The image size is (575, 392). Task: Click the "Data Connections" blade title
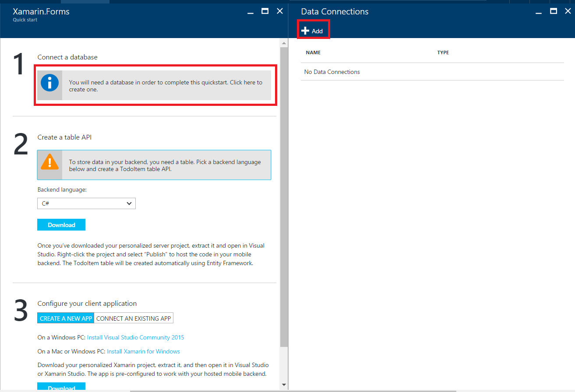pos(335,12)
